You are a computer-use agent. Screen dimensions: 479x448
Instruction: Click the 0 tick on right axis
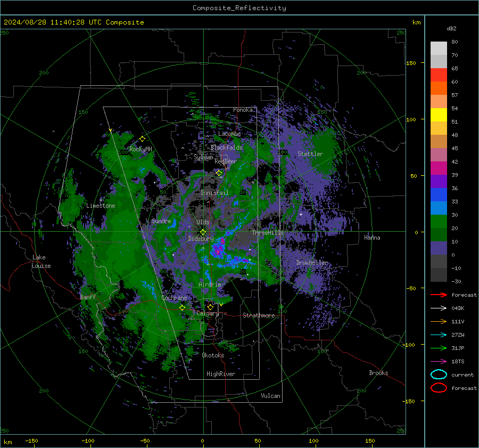(416, 232)
